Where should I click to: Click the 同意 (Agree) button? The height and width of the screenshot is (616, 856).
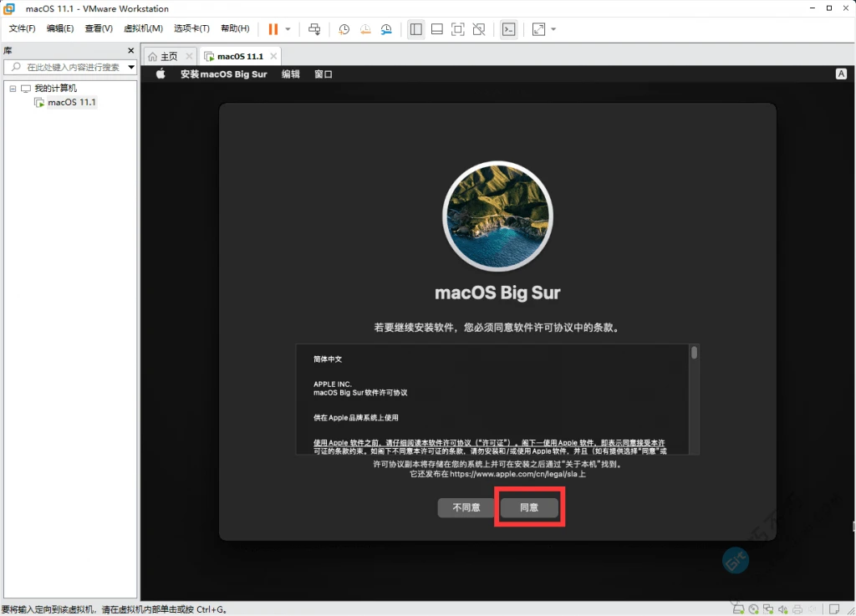tap(529, 508)
